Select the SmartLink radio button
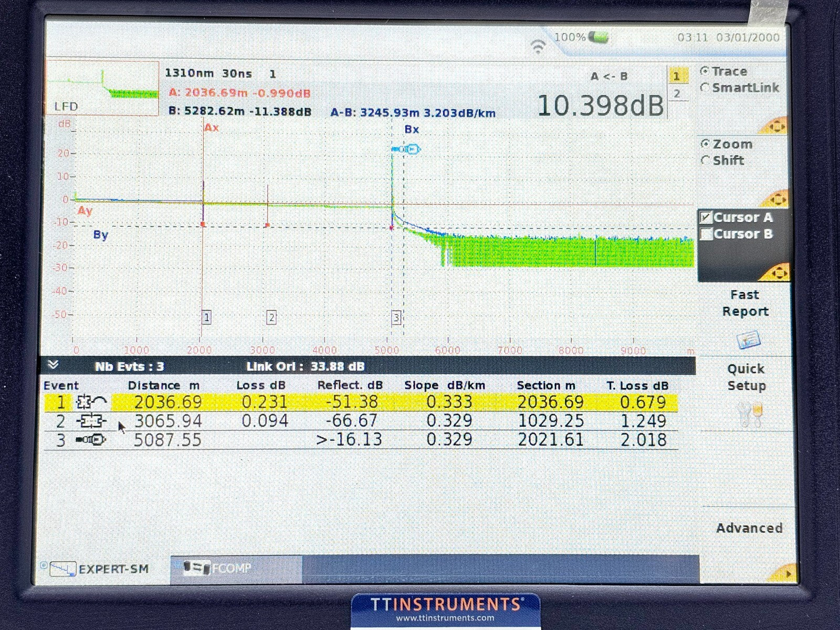This screenshot has height=630, width=840. click(705, 88)
